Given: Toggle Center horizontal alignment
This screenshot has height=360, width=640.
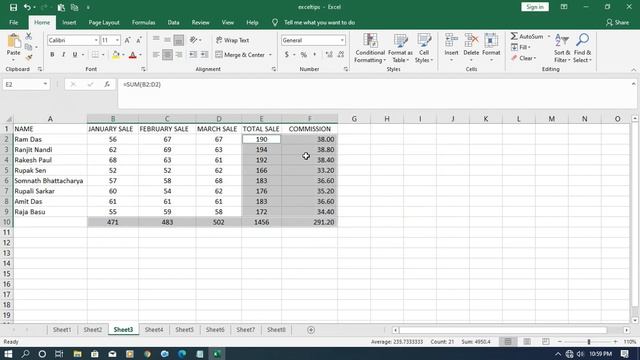Looking at the screenshot, I should pyautogui.click(x=167, y=55).
